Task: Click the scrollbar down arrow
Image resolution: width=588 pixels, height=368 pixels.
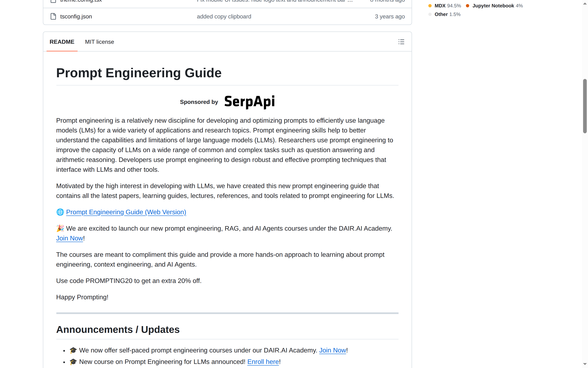Action: [x=585, y=364]
